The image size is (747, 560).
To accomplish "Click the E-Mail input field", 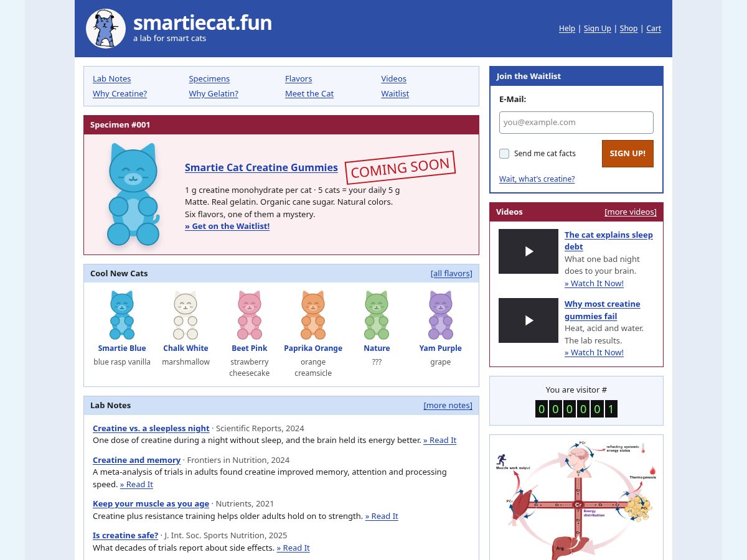I will (x=576, y=123).
